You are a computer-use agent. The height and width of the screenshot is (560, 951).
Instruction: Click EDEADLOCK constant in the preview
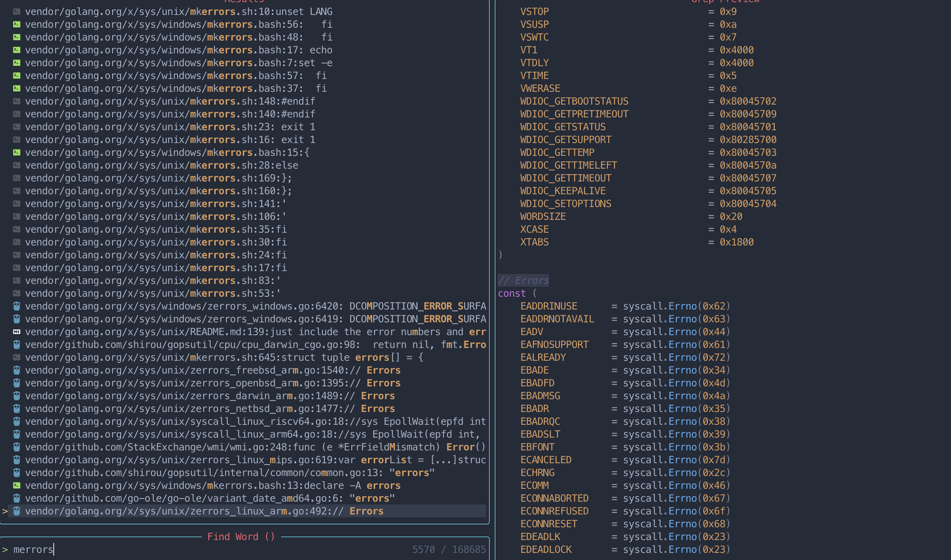546,550
